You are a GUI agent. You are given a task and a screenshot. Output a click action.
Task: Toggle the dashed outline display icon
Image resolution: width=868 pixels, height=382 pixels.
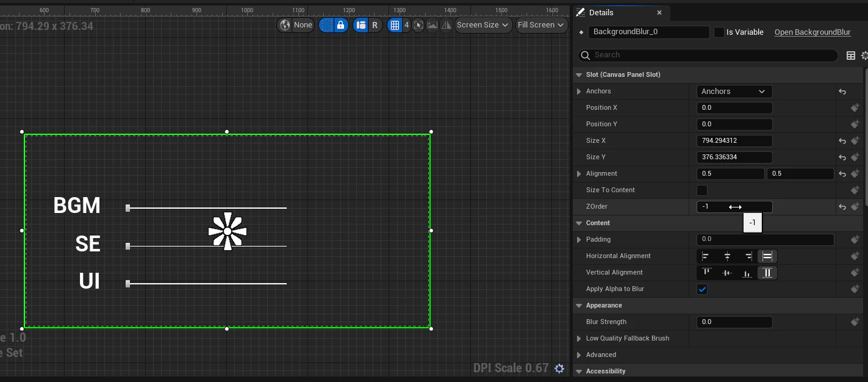327,25
